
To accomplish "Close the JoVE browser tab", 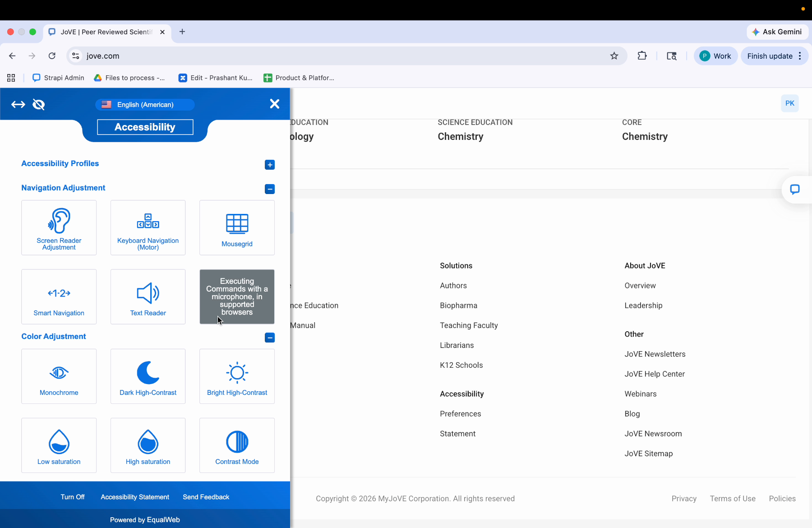I will pyautogui.click(x=162, y=32).
